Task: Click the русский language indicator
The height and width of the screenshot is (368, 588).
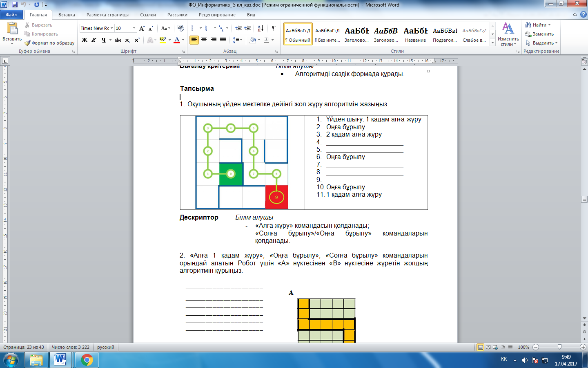Action: tap(106, 347)
